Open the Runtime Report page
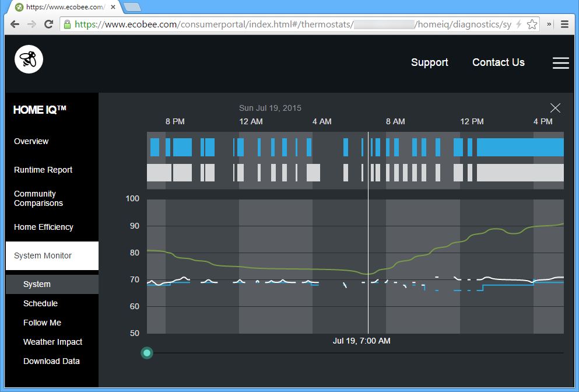579x392 pixels. coord(43,170)
